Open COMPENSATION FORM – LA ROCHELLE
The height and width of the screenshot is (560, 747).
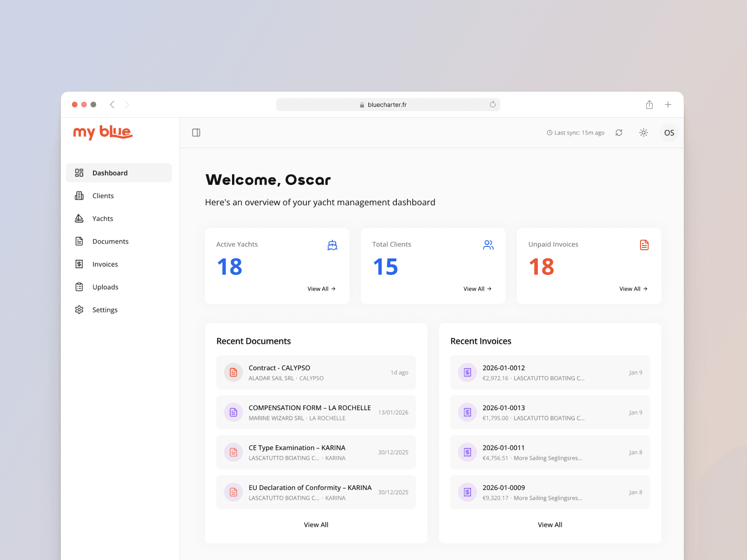[316, 413]
